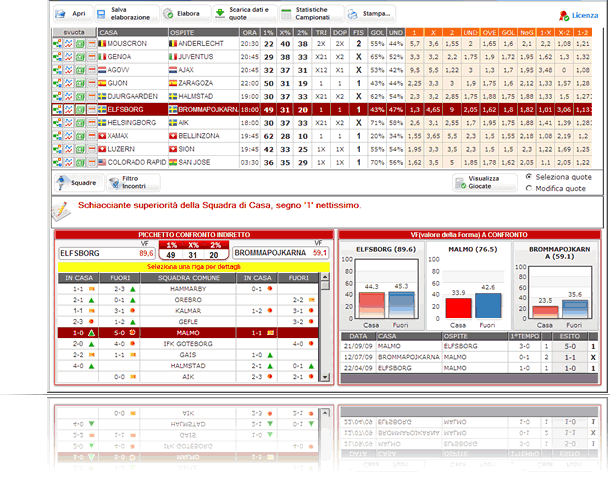Viewport: 610px width, 491px height.
Task: Open Statistiche Campionati
Action: [x=312, y=14]
